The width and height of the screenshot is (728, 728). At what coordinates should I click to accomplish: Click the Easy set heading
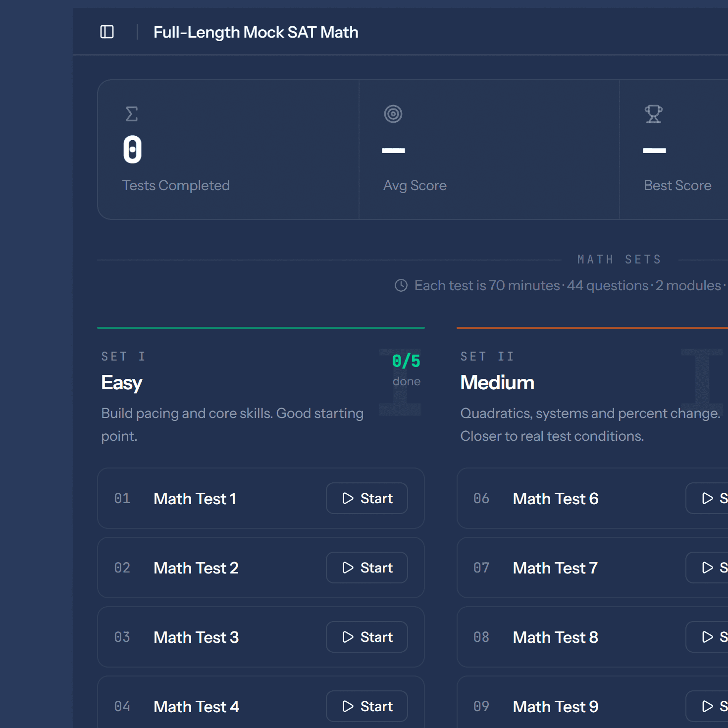[122, 383]
